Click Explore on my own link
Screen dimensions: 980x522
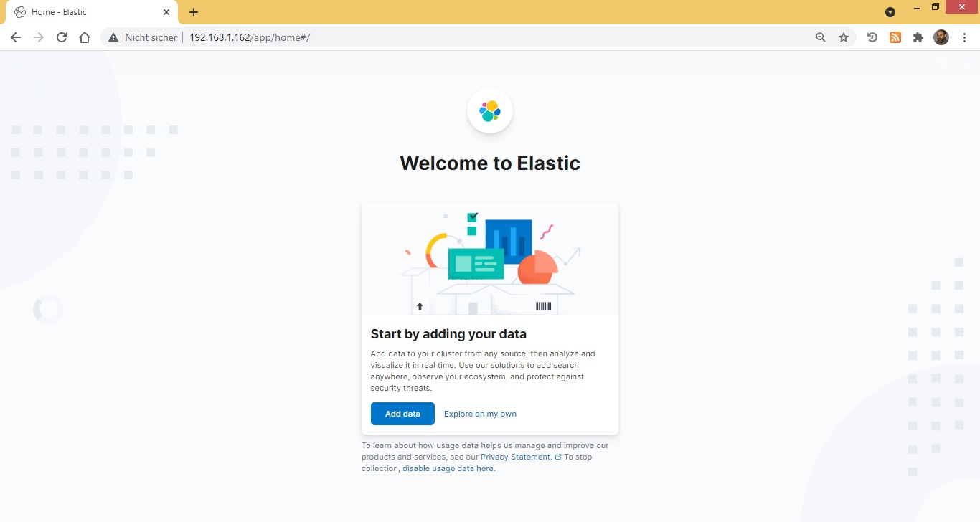(480, 414)
